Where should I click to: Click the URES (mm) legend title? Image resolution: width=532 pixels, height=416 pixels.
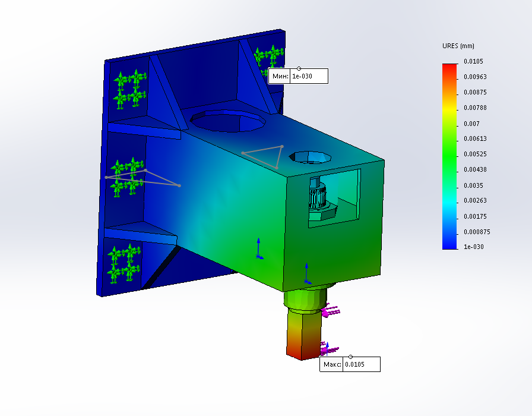tap(458, 46)
